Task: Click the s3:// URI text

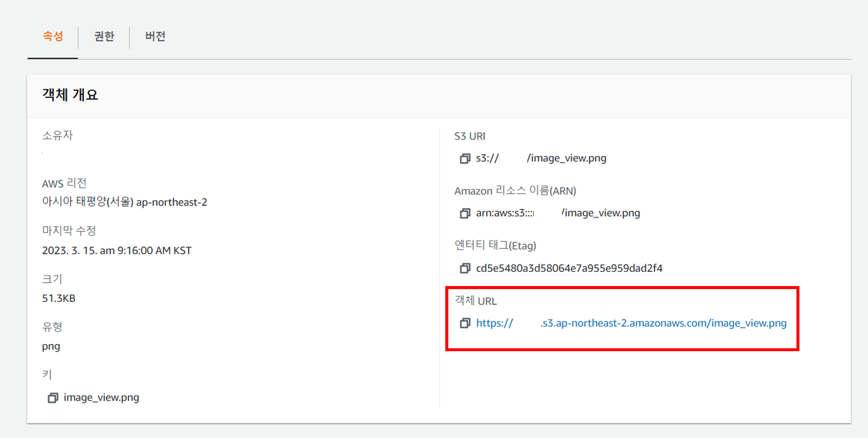Action: coord(488,158)
